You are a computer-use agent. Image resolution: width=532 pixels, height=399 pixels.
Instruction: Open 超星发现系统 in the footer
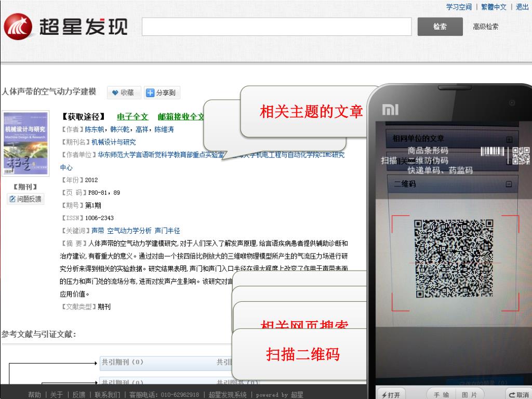coord(228,395)
